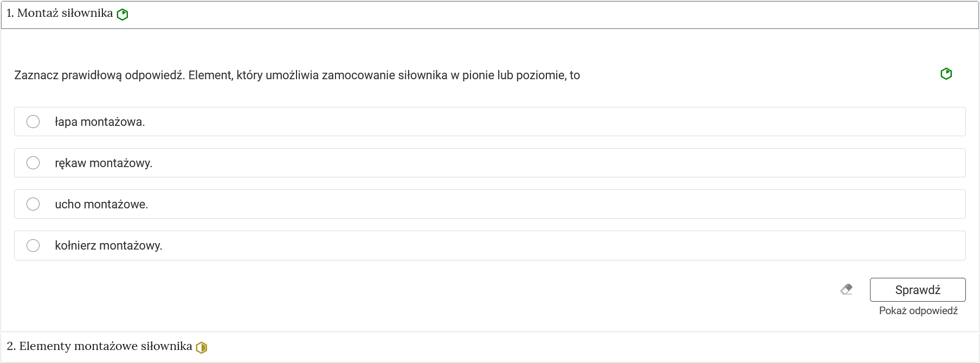Click the green hexagon icon right of the question

click(x=946, y=73)
